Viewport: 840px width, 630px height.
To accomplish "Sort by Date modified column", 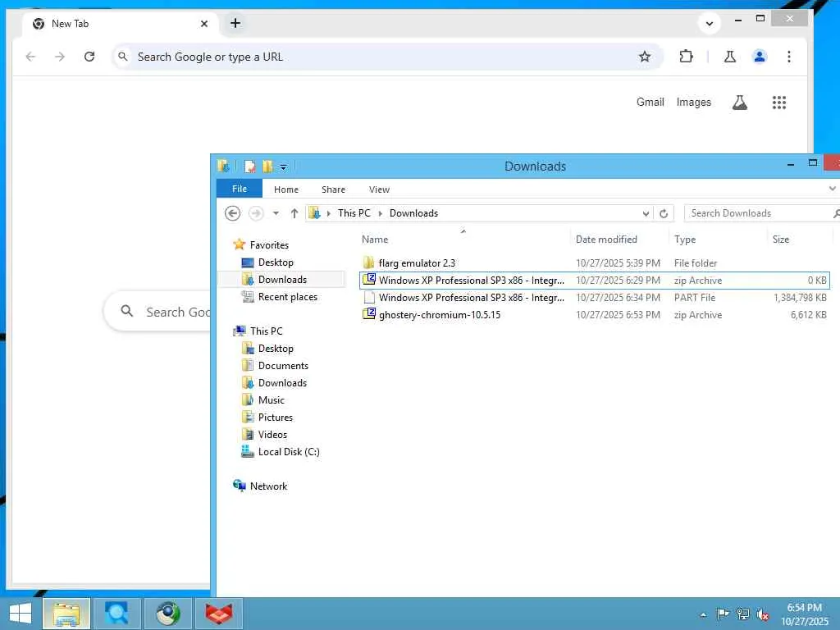I will (619, 240).
